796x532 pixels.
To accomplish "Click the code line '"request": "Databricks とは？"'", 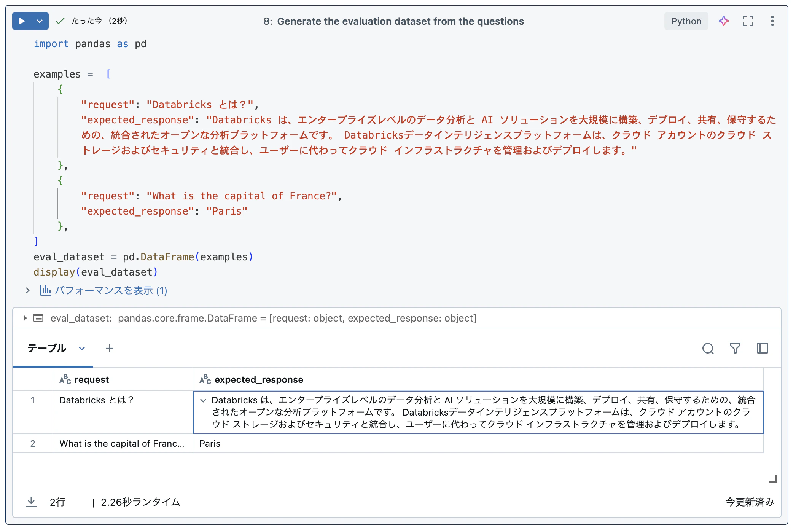I will point(170,105).
